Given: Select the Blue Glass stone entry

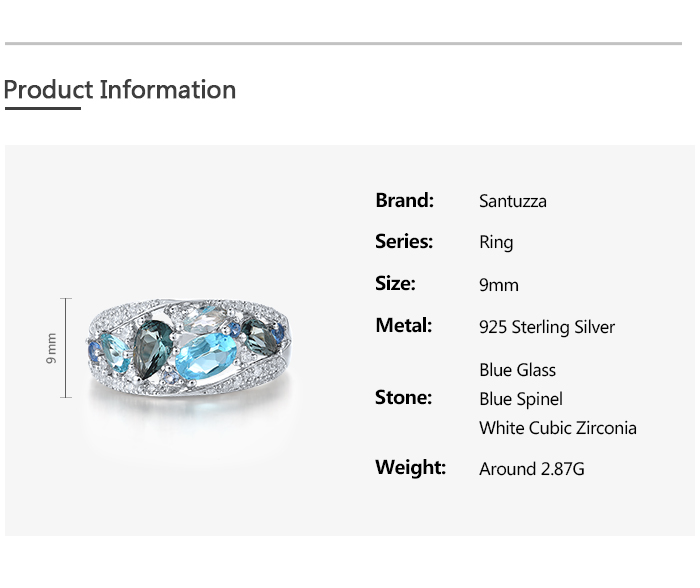Looking at the screenshot, I should point(517,370).
